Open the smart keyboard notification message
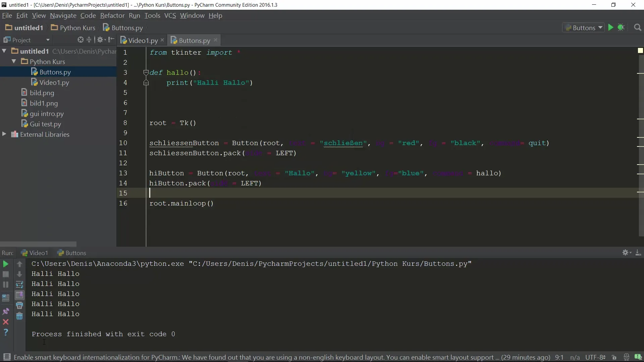The image size is (644, 362). pyautogui.click(x=282, y=357)
